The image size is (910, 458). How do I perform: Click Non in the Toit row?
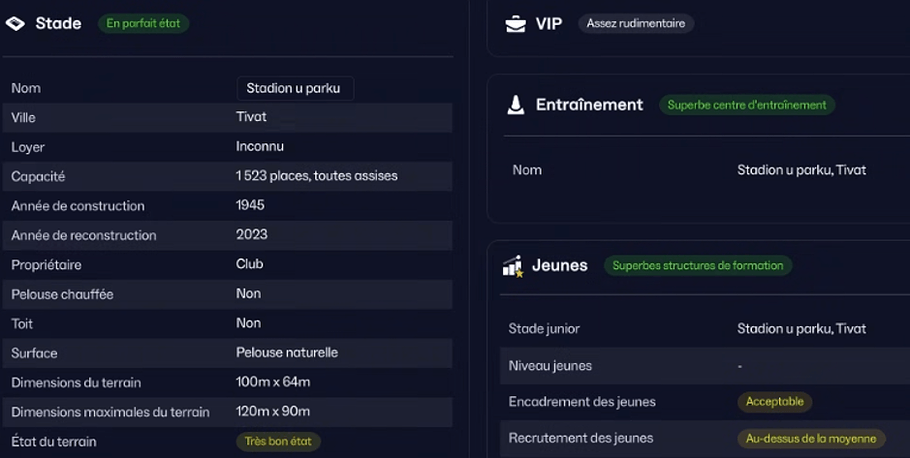(x=248, y=323)
